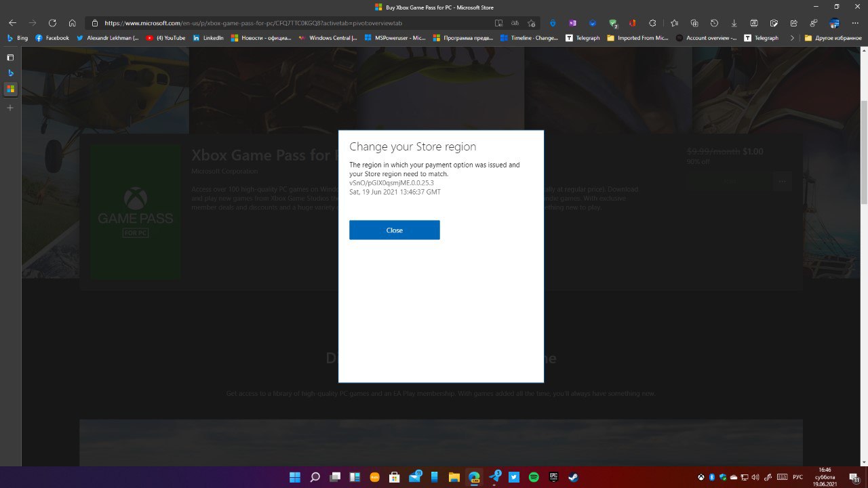Open the Другое избранное folder

(x=833, y=38)
